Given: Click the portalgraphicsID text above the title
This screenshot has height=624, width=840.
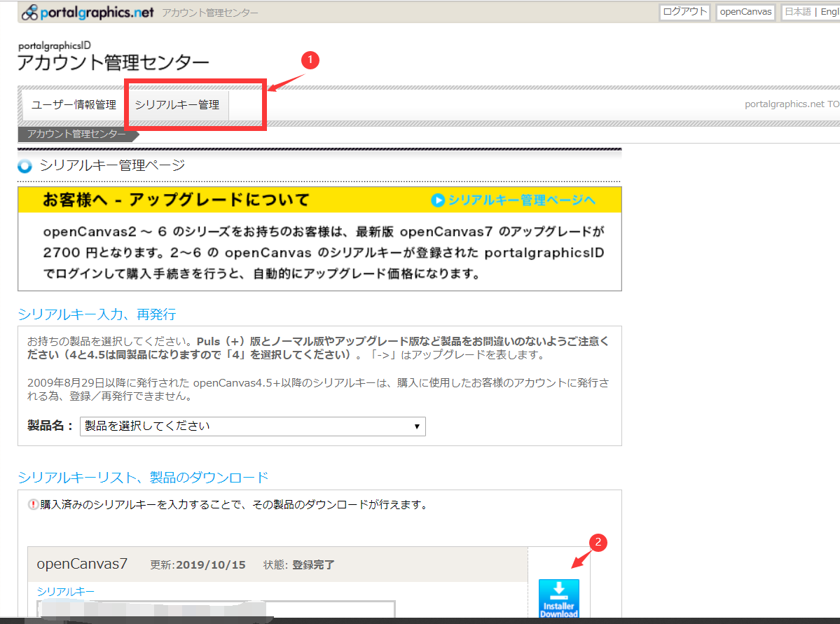Looking at the screenshot, I should coord(55,46).
